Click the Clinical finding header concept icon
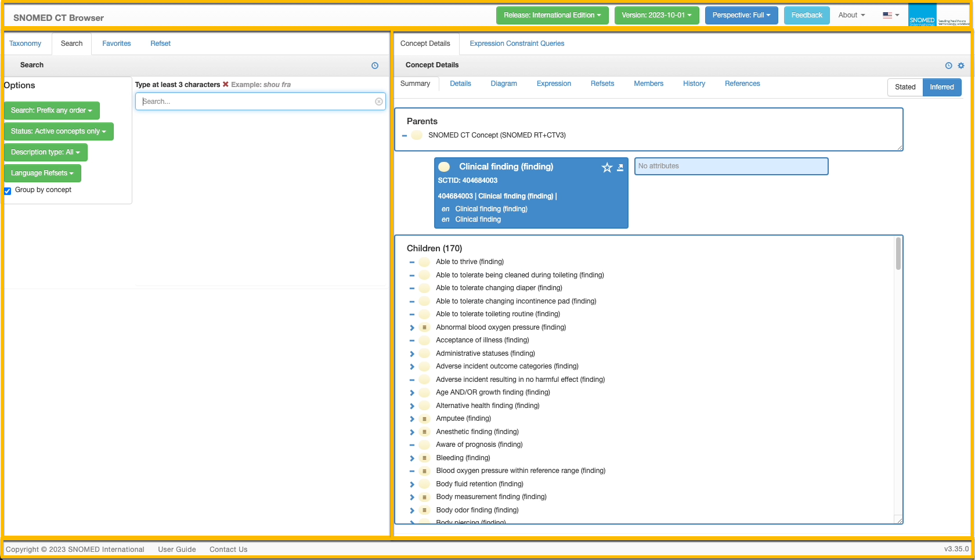Screen dimensions: 975x560 [x=444, y=167]
